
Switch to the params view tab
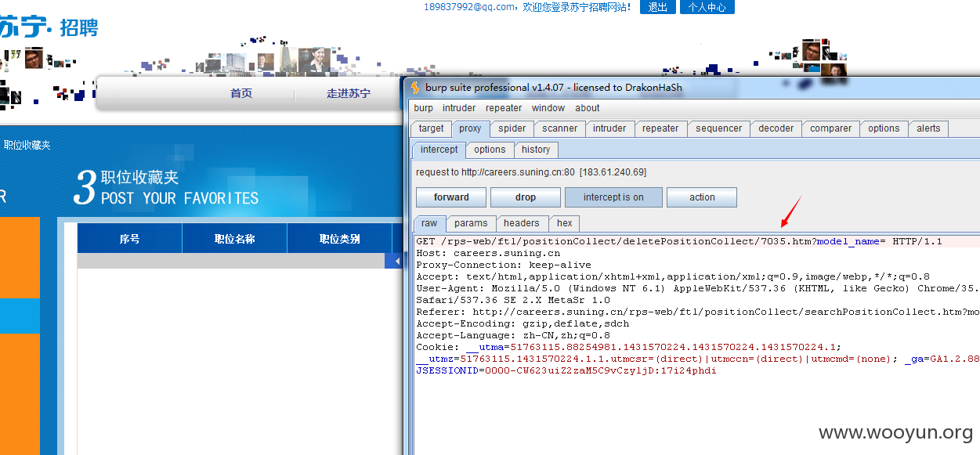coord(471,223)
